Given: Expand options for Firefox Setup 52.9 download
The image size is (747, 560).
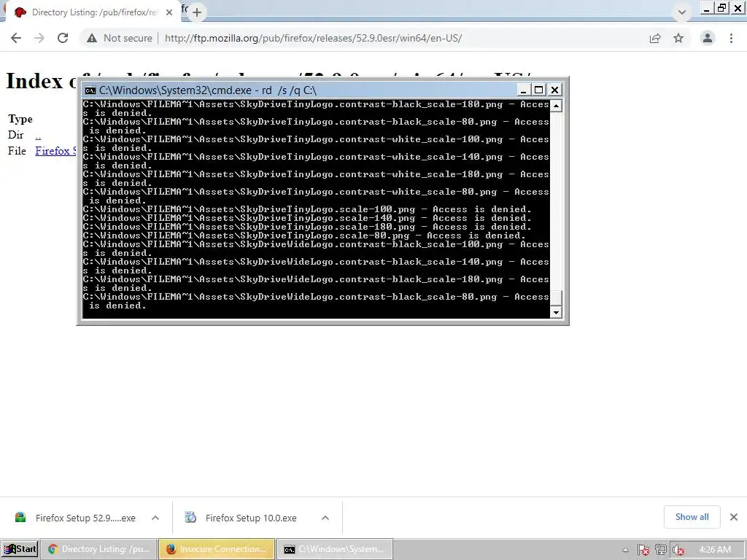Looking at the screenshot, I should point(155,518).
